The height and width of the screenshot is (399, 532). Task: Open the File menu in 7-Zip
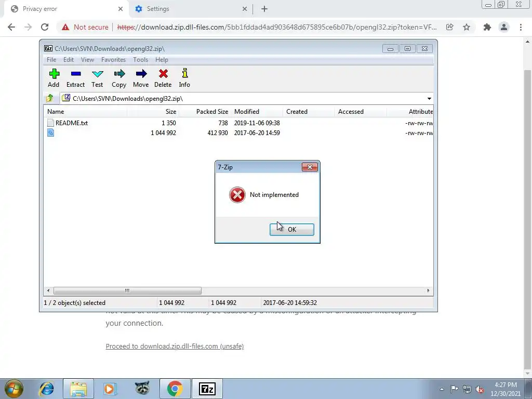(x=51, y=60)
